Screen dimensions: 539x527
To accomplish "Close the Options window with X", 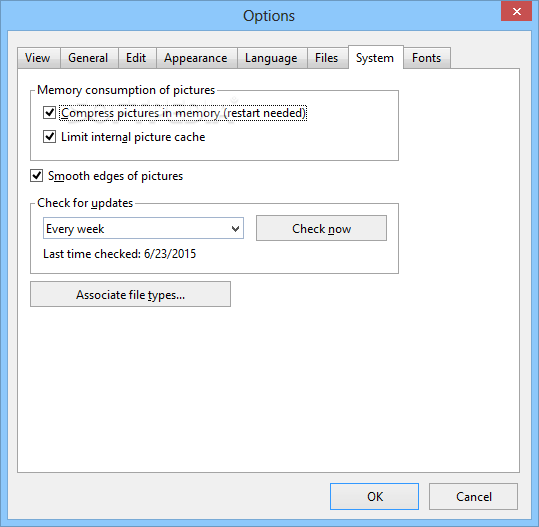I will click(x=516, y=11).
